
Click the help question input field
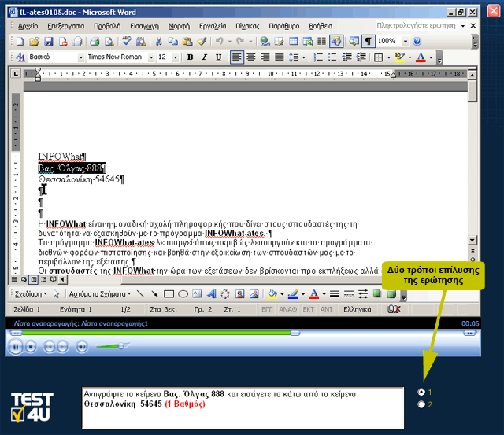point(417,25)
